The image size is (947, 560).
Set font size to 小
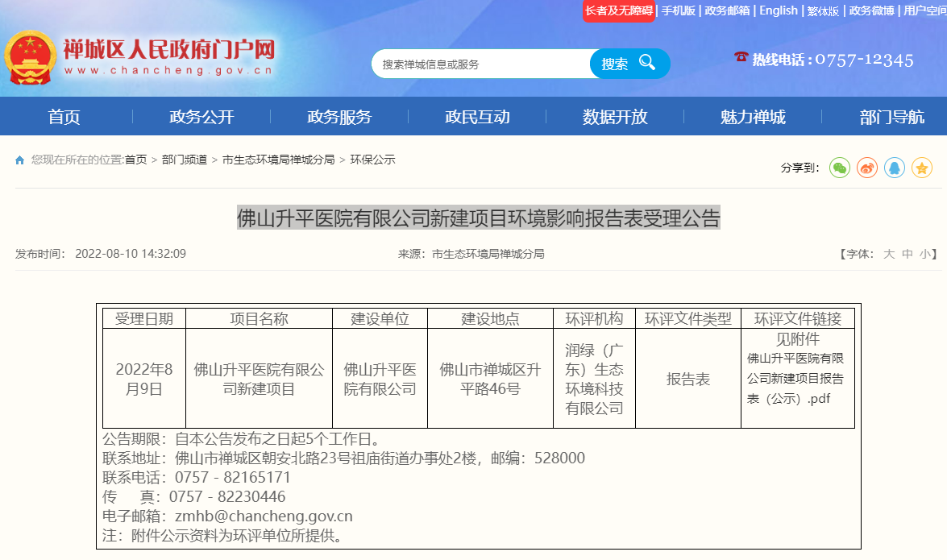click(x=924, y=254)
